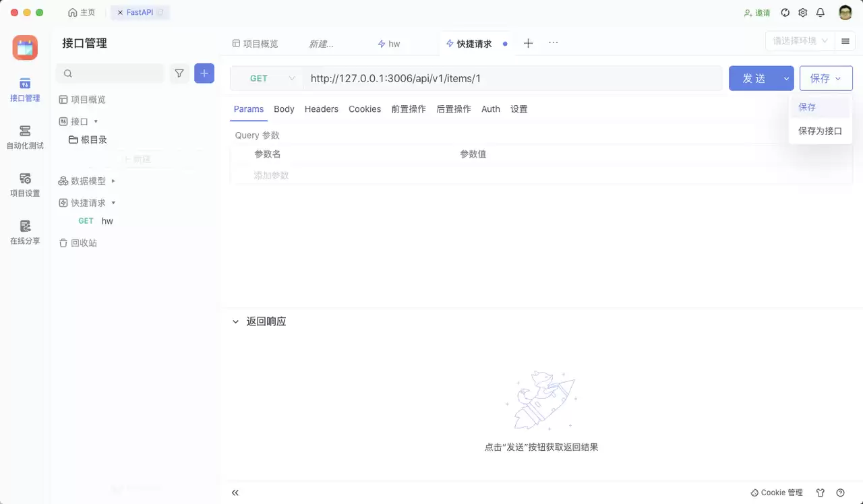
Task: Open the 回收站 trash item
Action: coord(78,243)
